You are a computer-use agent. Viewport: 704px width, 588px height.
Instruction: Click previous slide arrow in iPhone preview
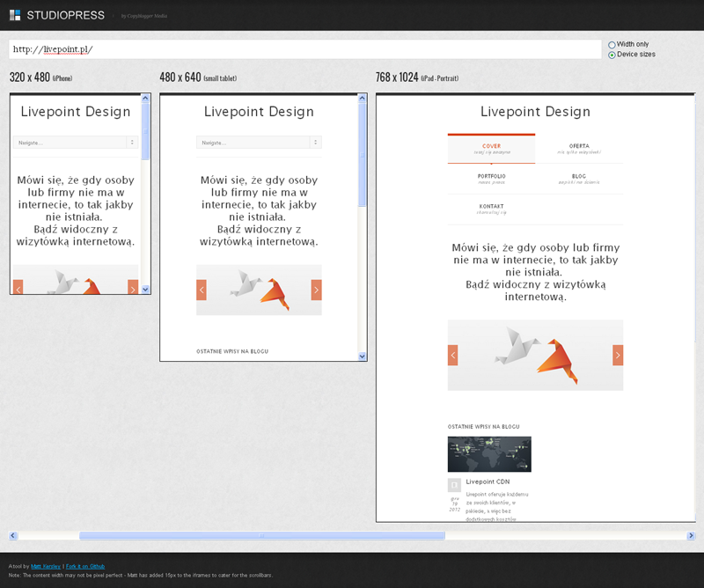click(18, 287)
